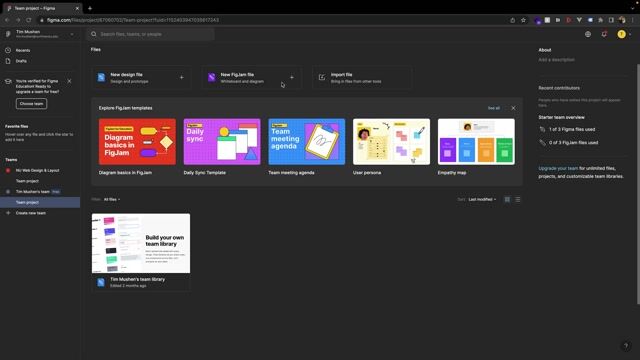This screenshot has width=640, height=360.
Task: Click the Import file card
Action: point(362,78)
